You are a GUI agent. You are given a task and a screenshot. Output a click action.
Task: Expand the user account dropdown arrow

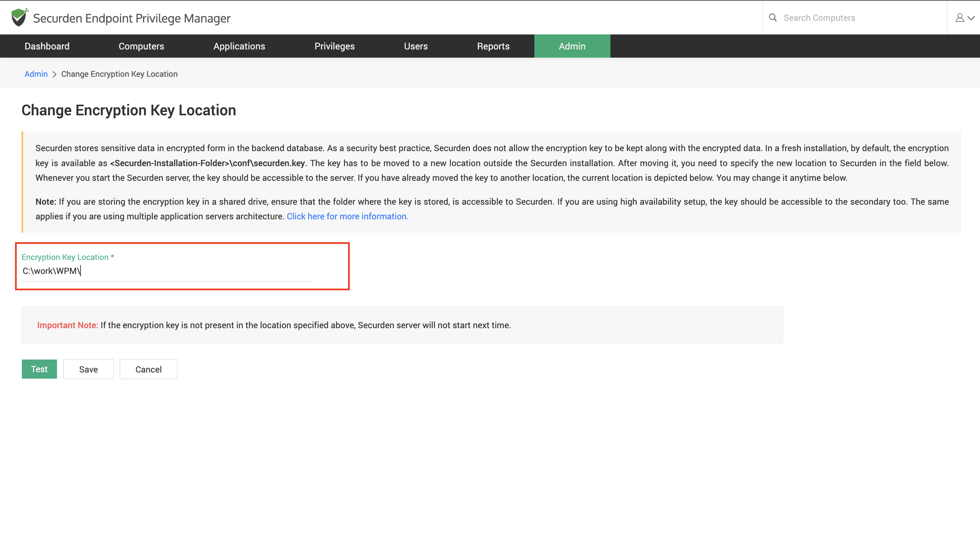971,18
